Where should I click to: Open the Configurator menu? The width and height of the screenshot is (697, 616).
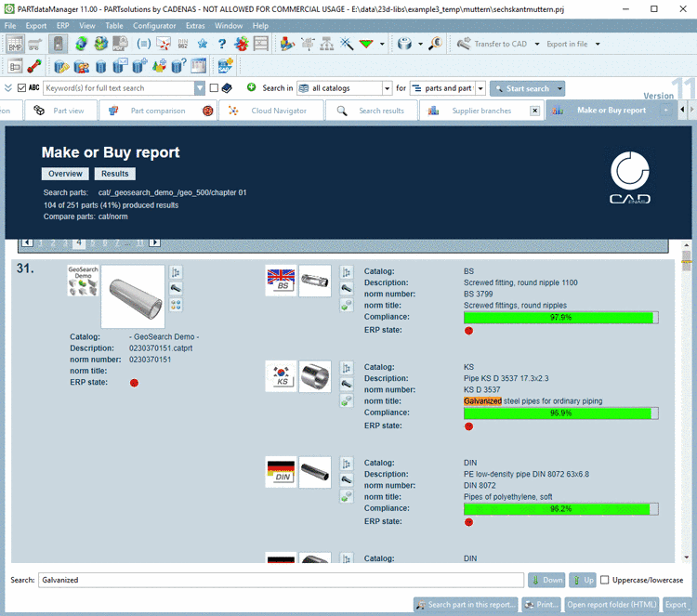[x=154, y=26]
